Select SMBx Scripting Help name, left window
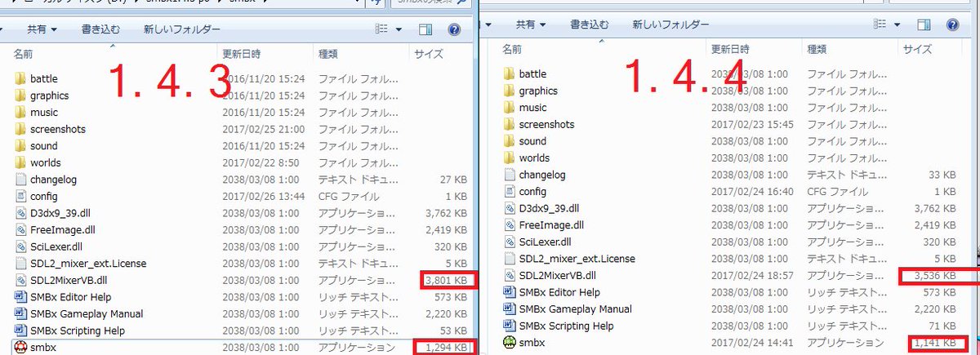980x355 pixels. (77, 331)
